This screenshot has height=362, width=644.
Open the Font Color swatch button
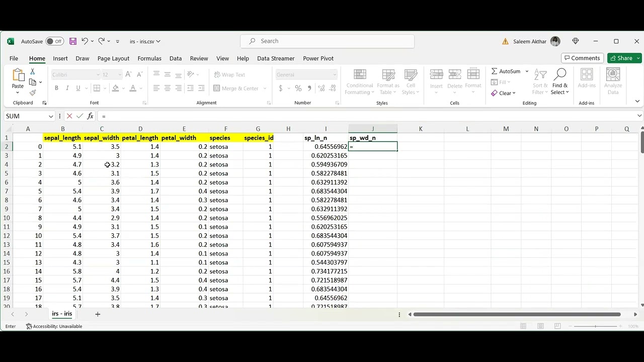coord(133,88)
